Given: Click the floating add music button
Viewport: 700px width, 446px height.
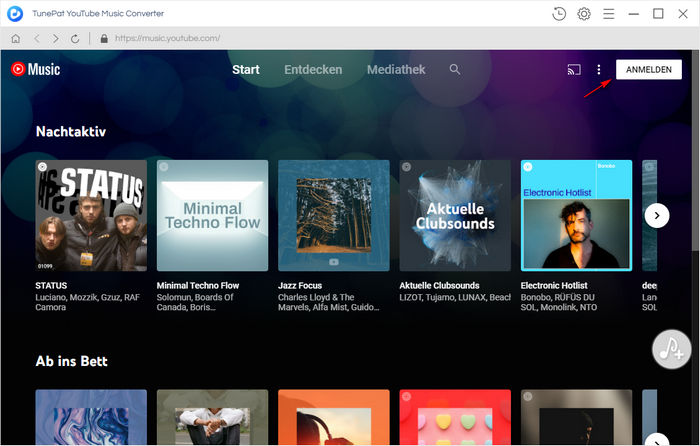Looking at the screenshot, I should (x=671, y=349).
